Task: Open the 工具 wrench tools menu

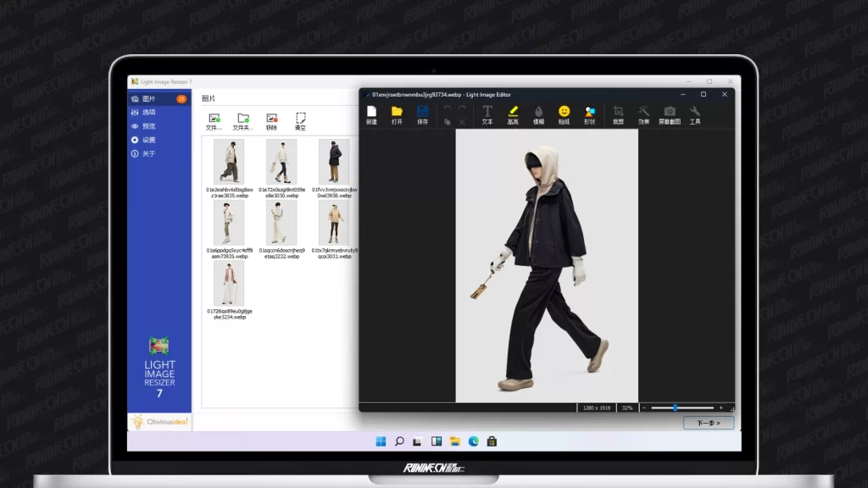Action: pyautogui.click(x=695, y=114)
